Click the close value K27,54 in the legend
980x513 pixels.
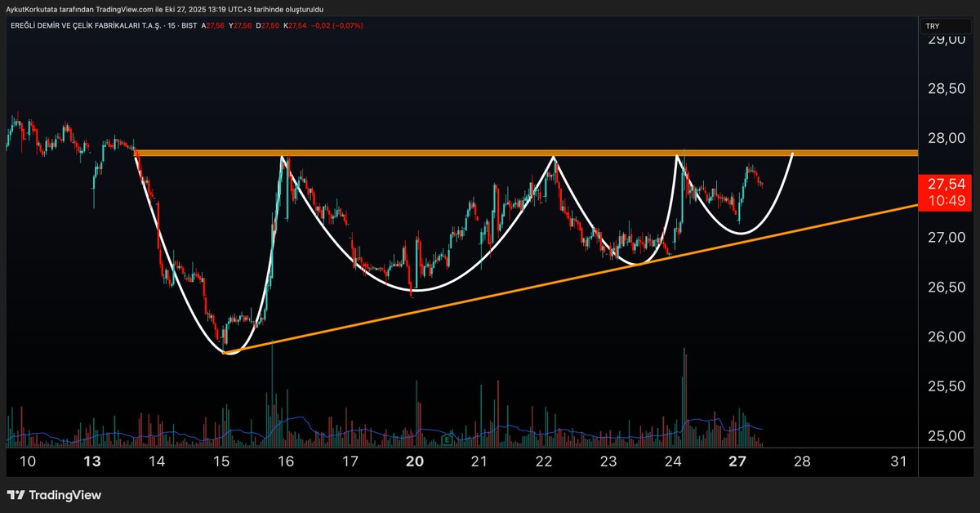pos(295,26)
